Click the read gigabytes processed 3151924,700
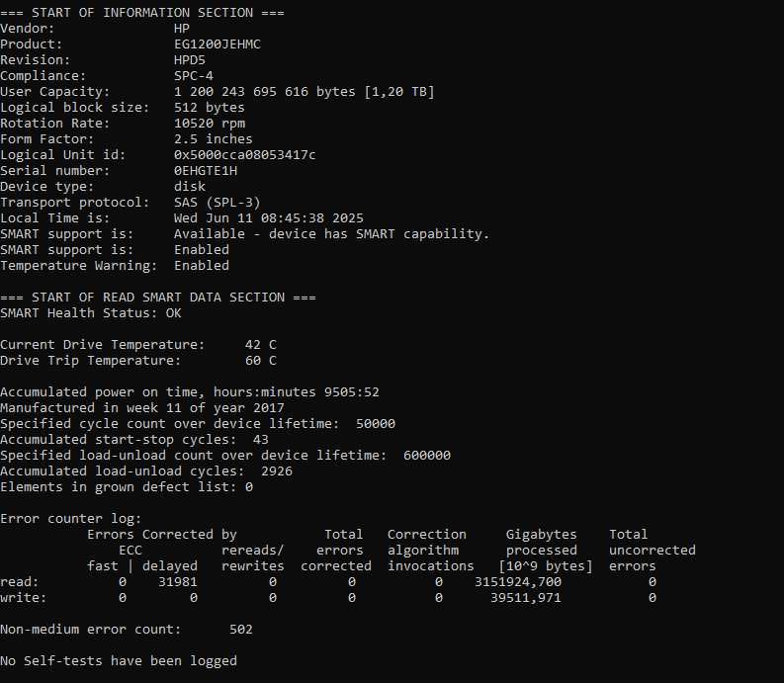784x683 pixels. pos(517,582)
